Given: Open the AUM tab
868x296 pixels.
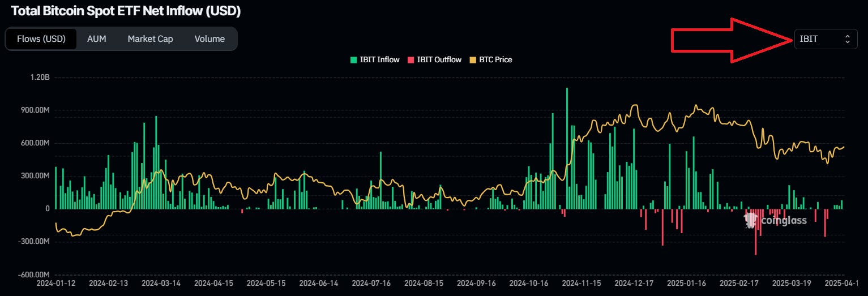Looking at the screenshot, I should (97, 39).
